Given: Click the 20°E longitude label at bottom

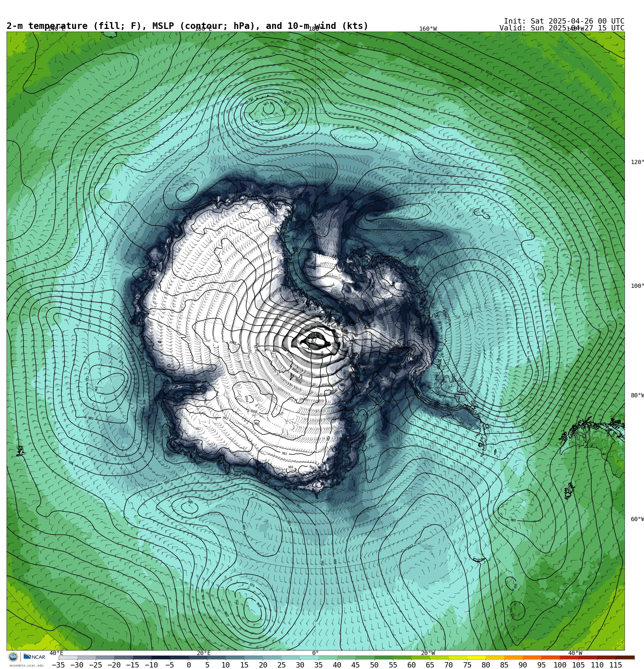Looking at the screenshot, I should tap(203, 653).
